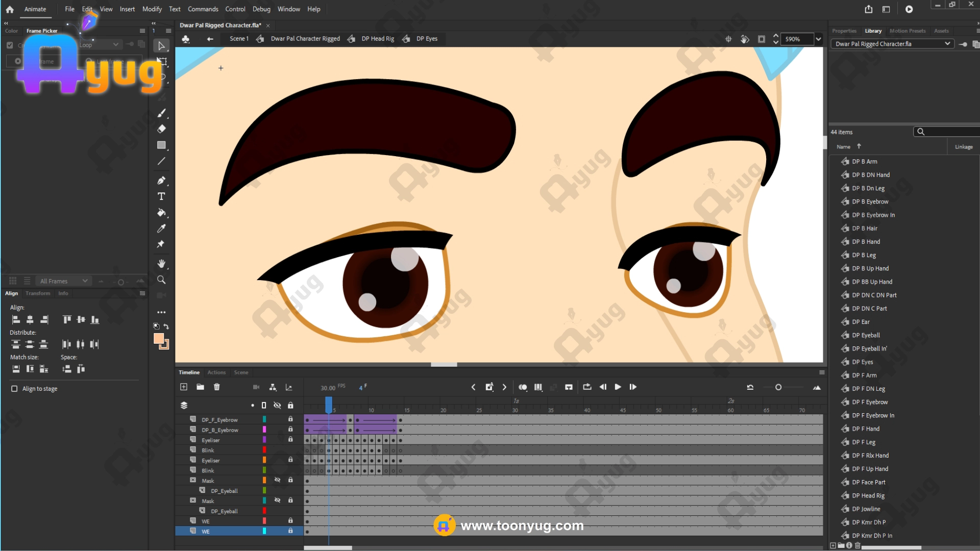980x551 pixels.
Task: Open the library document dropdown
Action: tap(947, 44)
